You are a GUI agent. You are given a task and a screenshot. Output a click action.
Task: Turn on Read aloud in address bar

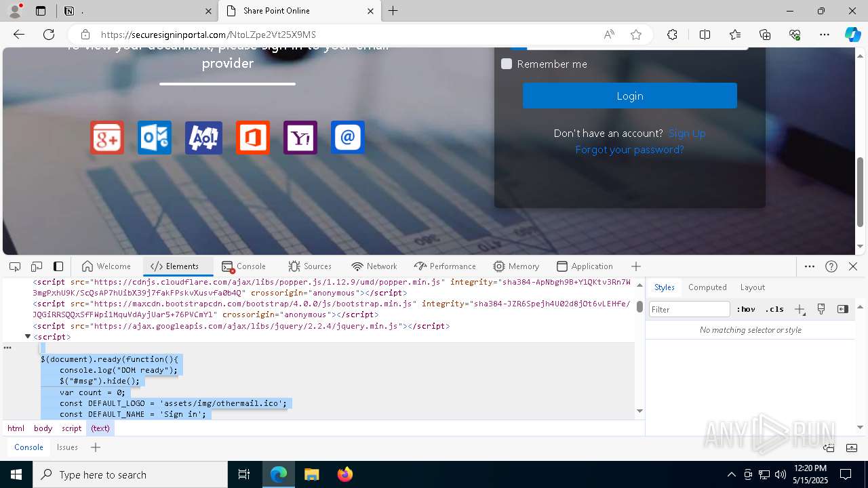point(609,35)
